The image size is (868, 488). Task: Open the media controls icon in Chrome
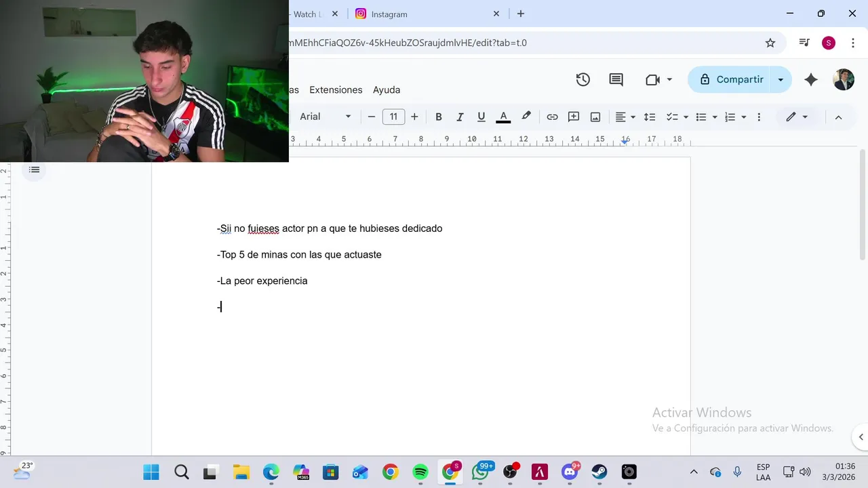click(804, 43)
